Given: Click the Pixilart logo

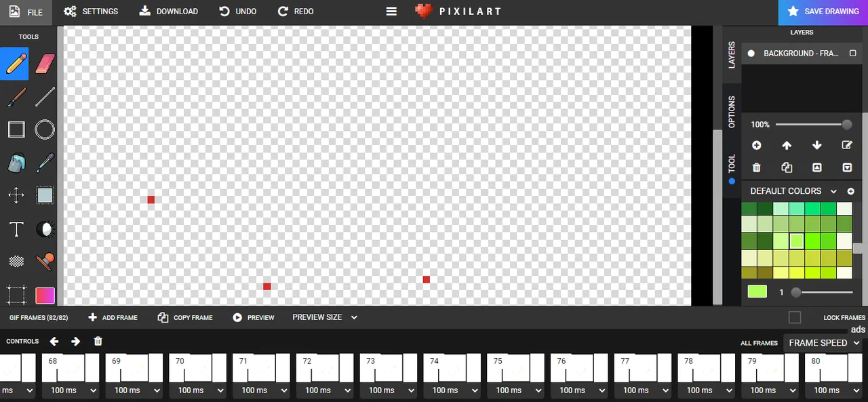Looking at the screenshot, I should coord(458,12).
